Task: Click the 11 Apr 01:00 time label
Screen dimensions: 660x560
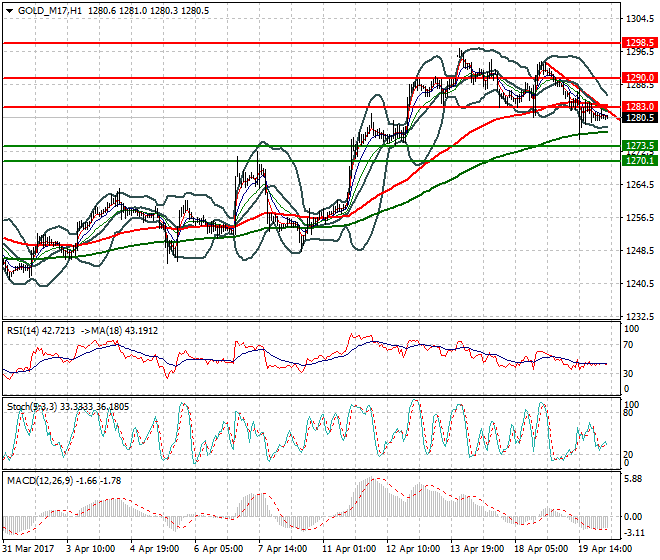Action: pos(349,549)
